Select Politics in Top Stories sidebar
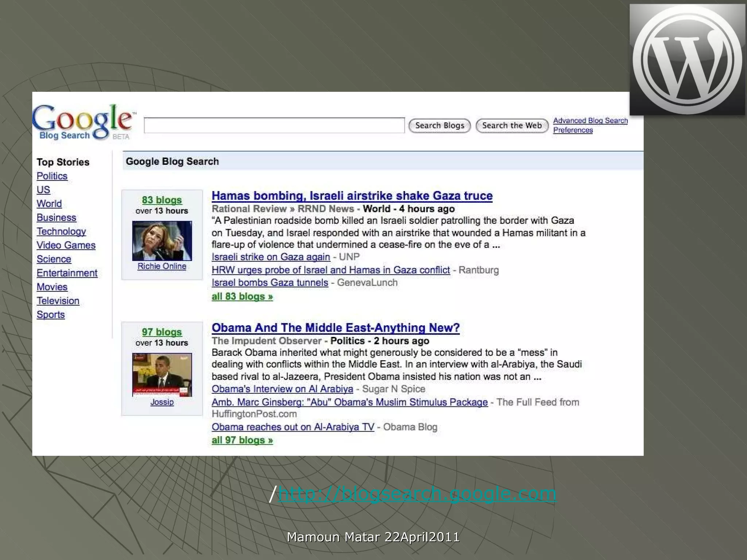 click(52, 176)
